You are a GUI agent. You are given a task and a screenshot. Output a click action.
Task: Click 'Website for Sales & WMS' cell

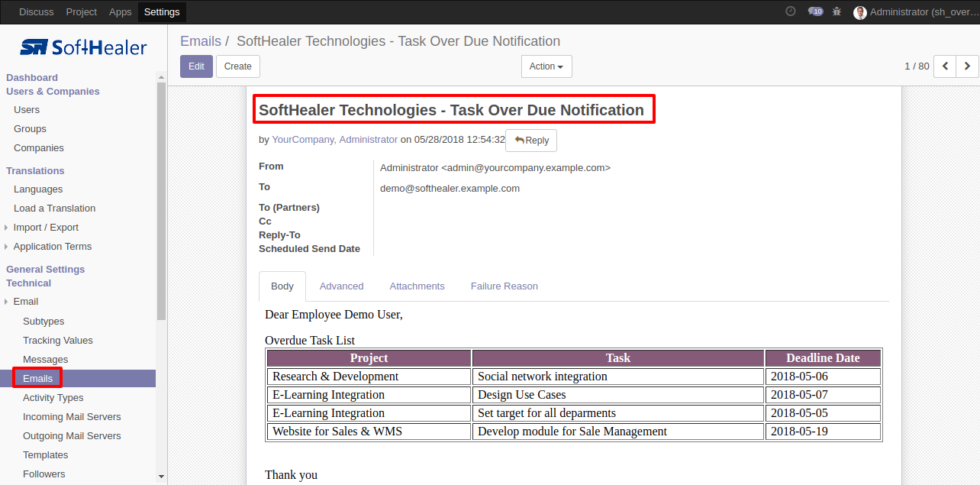369,432
